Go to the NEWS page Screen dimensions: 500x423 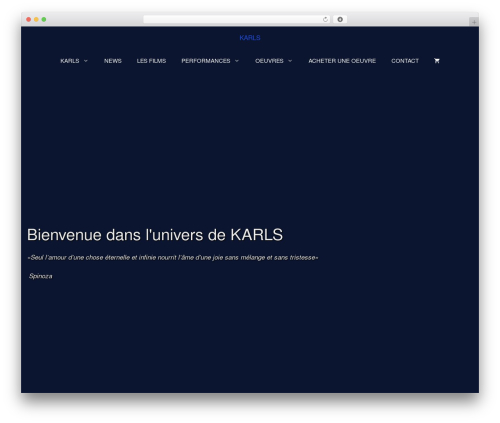point(113,61)
